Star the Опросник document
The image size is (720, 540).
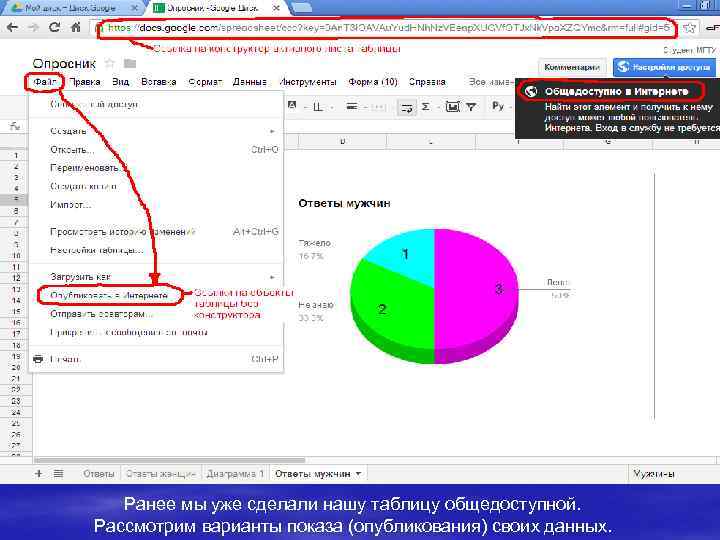coord(109,63)
